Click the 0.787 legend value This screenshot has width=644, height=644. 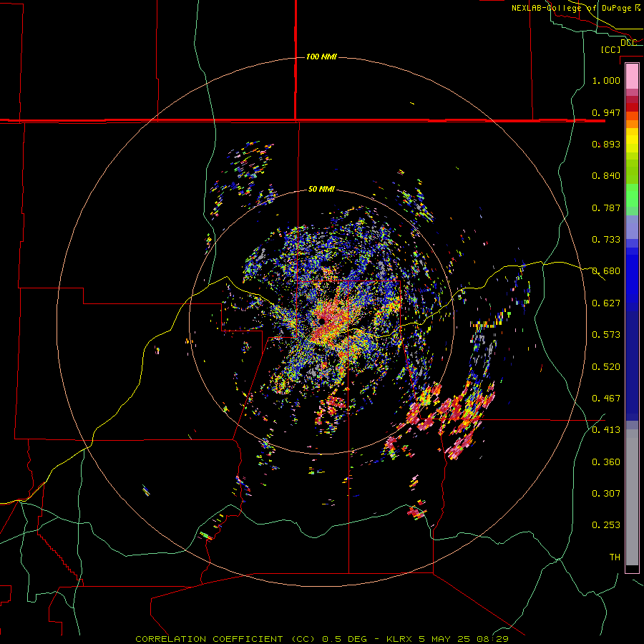tap(606, 208)
